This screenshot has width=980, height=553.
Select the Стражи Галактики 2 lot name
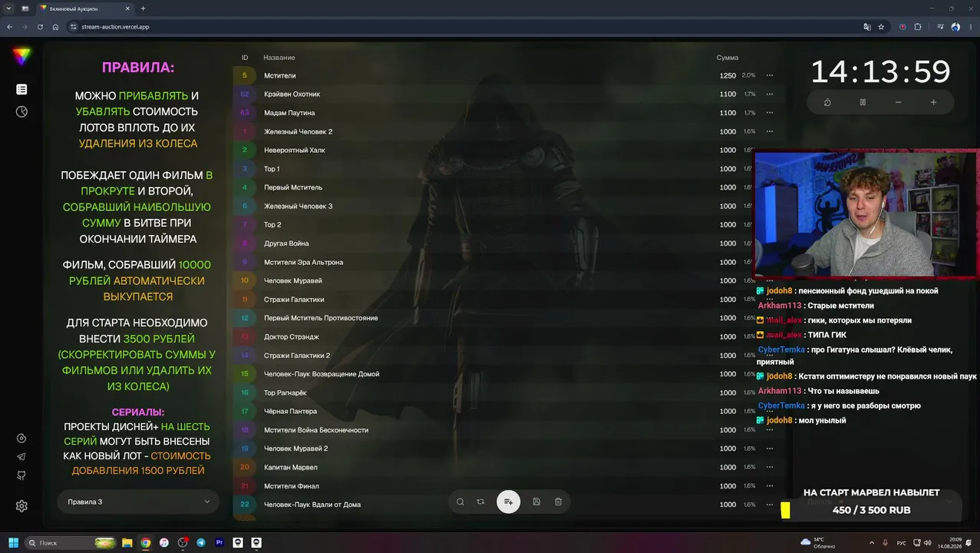297,356
